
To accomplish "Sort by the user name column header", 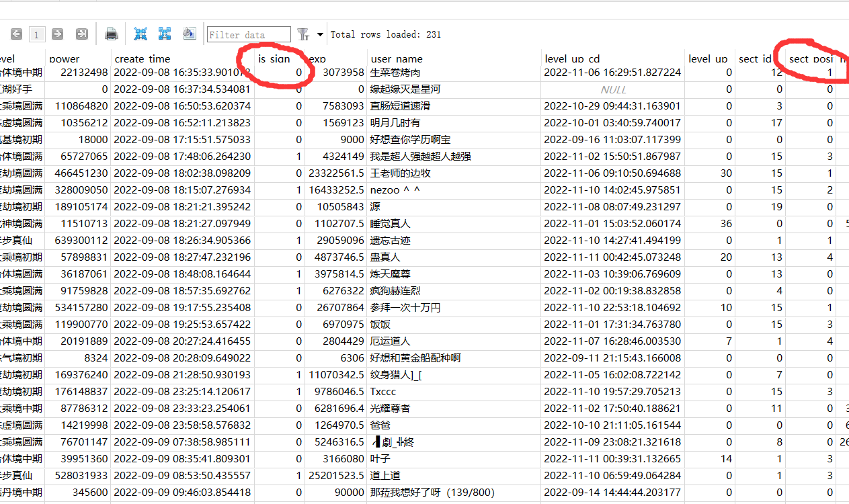I will tap(397, 58).
